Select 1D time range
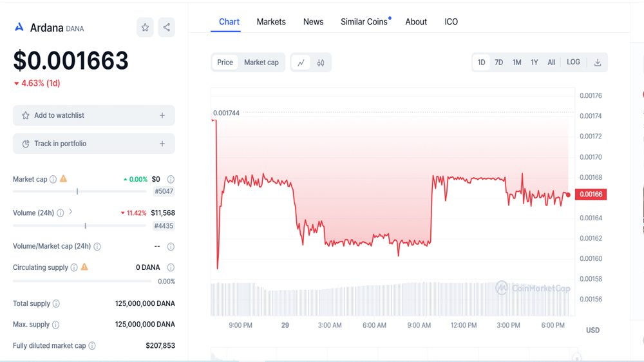This screenshot has height=362, width=644. tap(481, 62)
